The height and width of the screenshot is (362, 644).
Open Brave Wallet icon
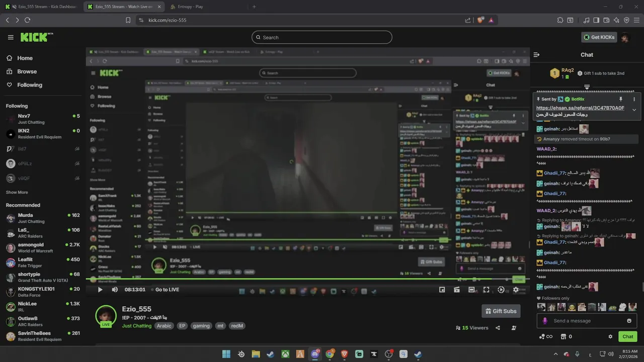click(x=606, y=20)
